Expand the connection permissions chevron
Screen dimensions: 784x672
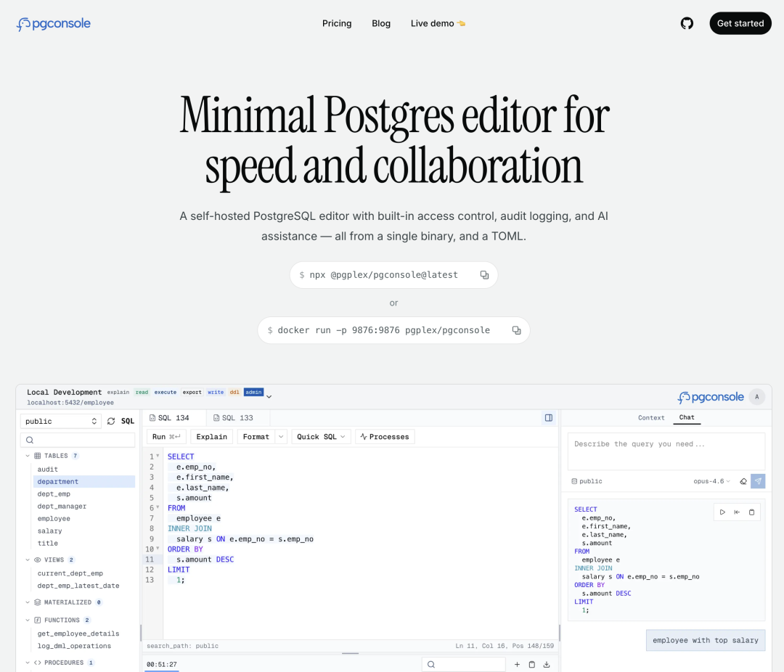269,396
